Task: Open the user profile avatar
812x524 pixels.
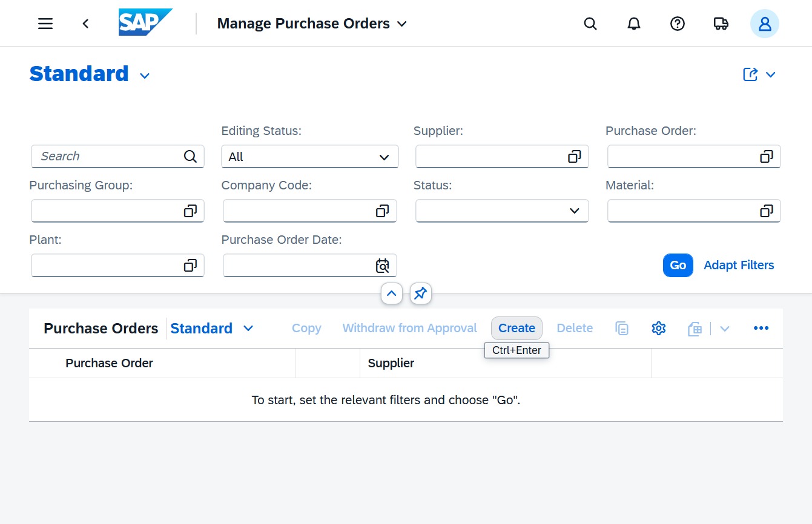Action: (x=765, y=24)
